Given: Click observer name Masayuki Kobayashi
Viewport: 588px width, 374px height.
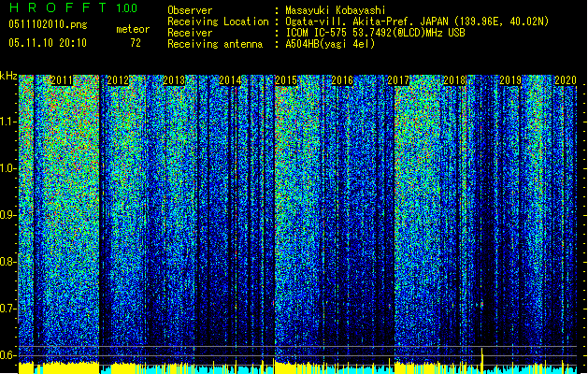Looking at the screenshot, I should (x=336, y=10).
